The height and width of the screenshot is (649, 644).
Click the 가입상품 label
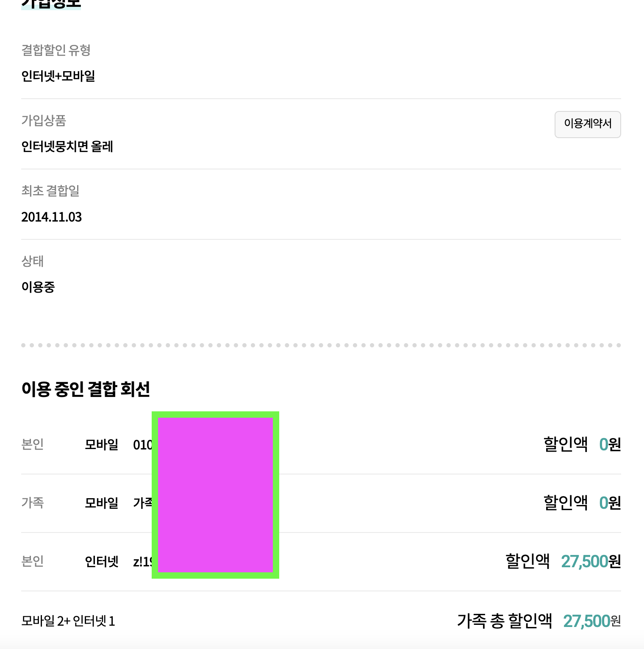pos(44,121)
